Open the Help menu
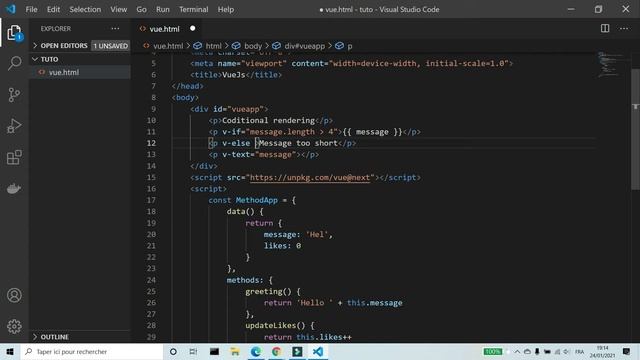 [226, 9]
